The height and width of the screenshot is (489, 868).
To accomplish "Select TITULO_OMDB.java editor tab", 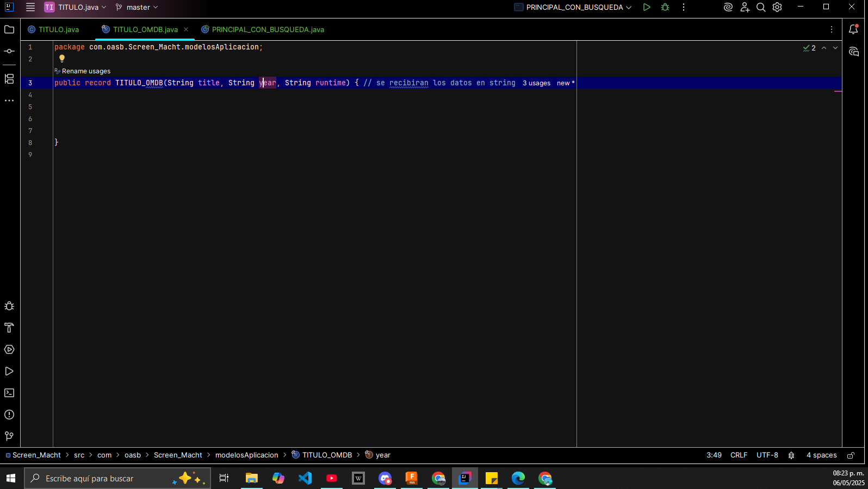I will pos(145,29).
